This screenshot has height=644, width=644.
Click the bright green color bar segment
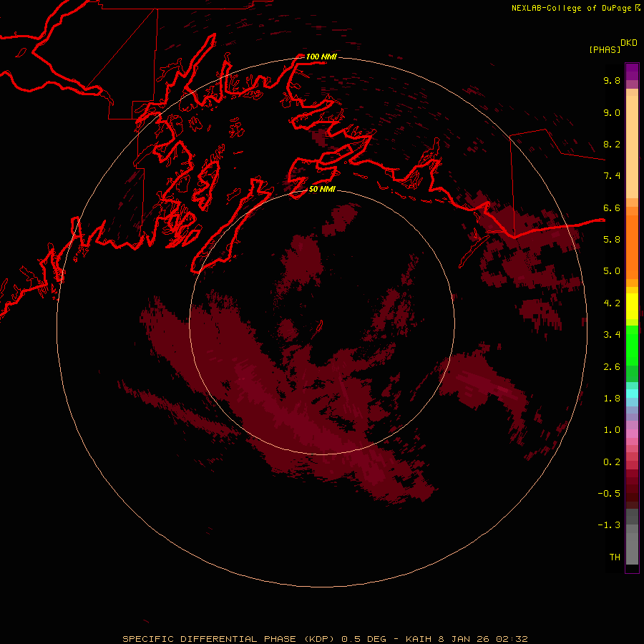click(632, 345)
